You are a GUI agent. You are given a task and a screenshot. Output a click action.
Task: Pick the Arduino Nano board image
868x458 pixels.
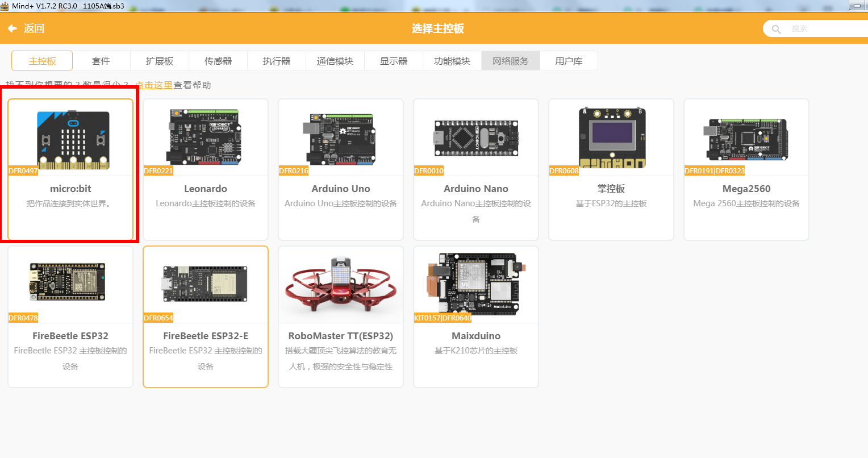(476, 139)
